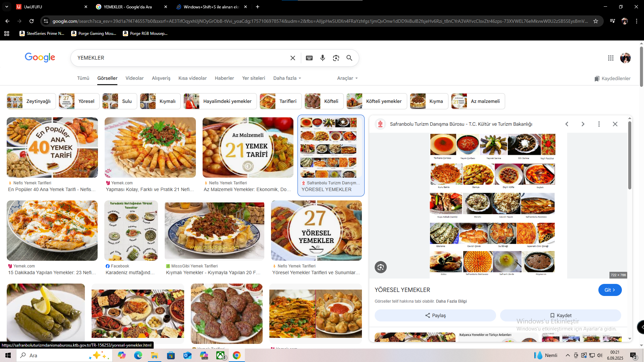Switch to the Tümü tab
This screenshot has width=644, height=362.
[x=83, y=78]
